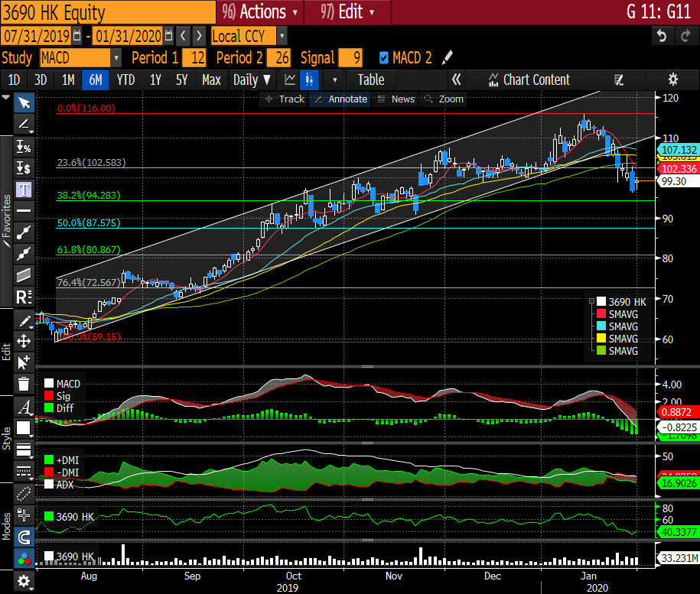
Task: Select the arrow pointer tool
Action: pyautogui.click(x=24, y=103)
